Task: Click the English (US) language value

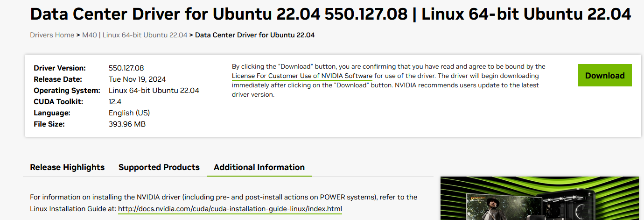Action: tap(129, 113)
